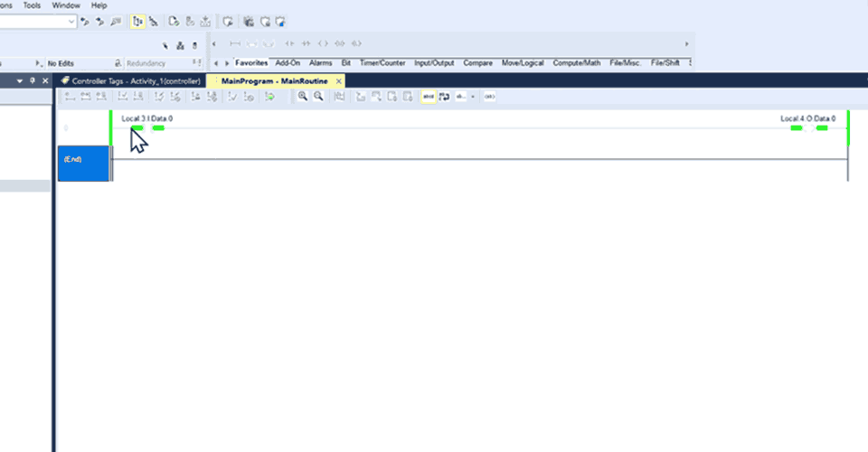Image resolution: width=868 pixels, height=452 pixels.
Task: Pin the left organizer panel
Action: (x=33, y=80)
